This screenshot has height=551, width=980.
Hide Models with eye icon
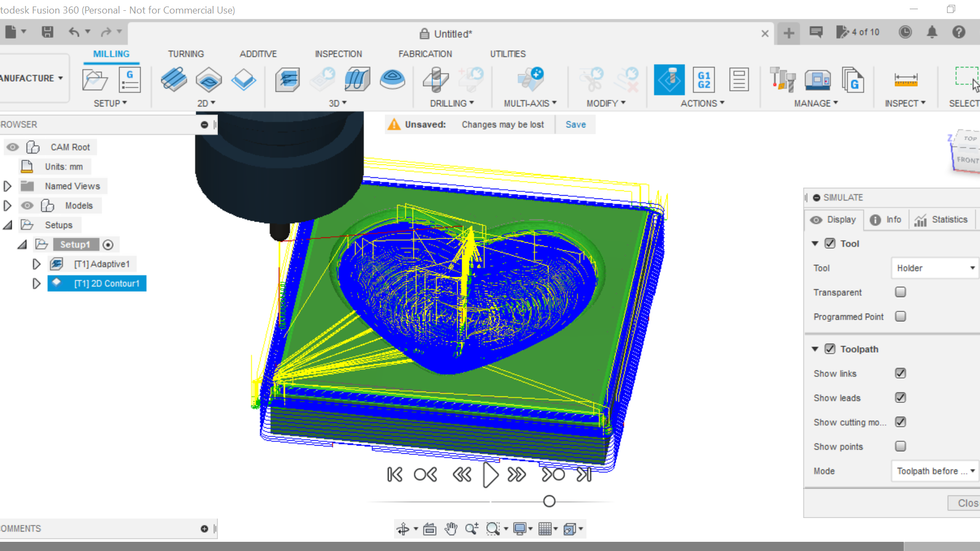pos(27,205)
